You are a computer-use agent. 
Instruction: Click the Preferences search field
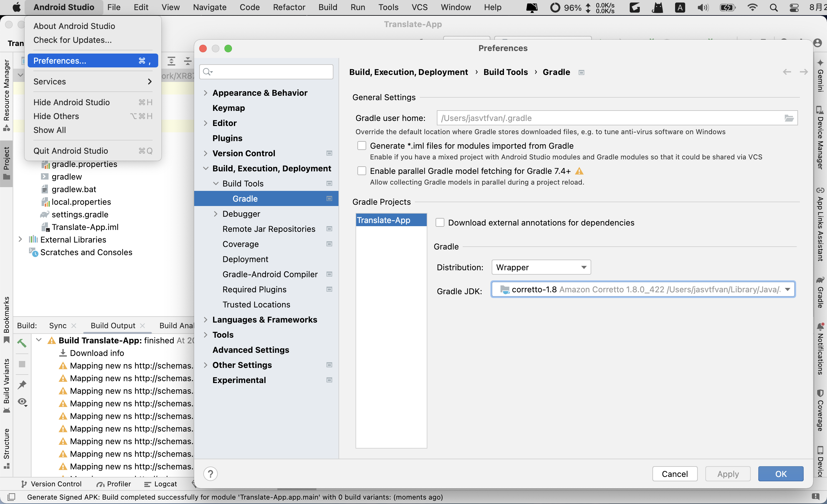(x=266, y=72)
